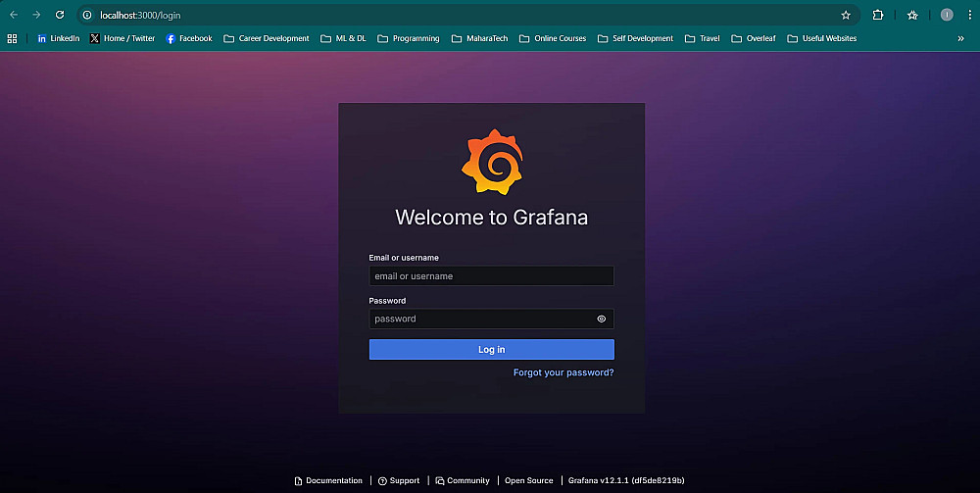Click Grafana v12.1.1 version link
Screen dimensions: 980x493
pyautogui.click(x=626, y=480)
